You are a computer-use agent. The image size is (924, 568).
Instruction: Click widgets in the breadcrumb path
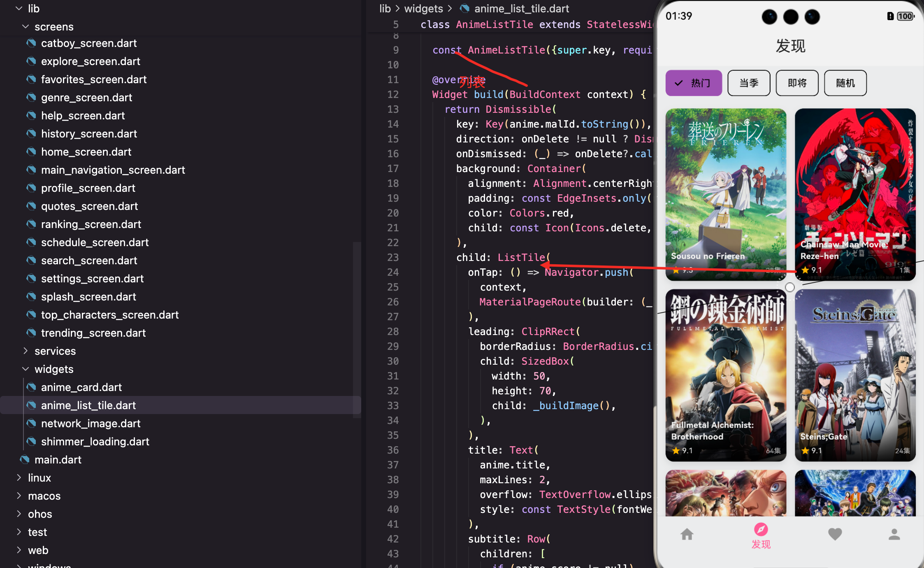423,9
